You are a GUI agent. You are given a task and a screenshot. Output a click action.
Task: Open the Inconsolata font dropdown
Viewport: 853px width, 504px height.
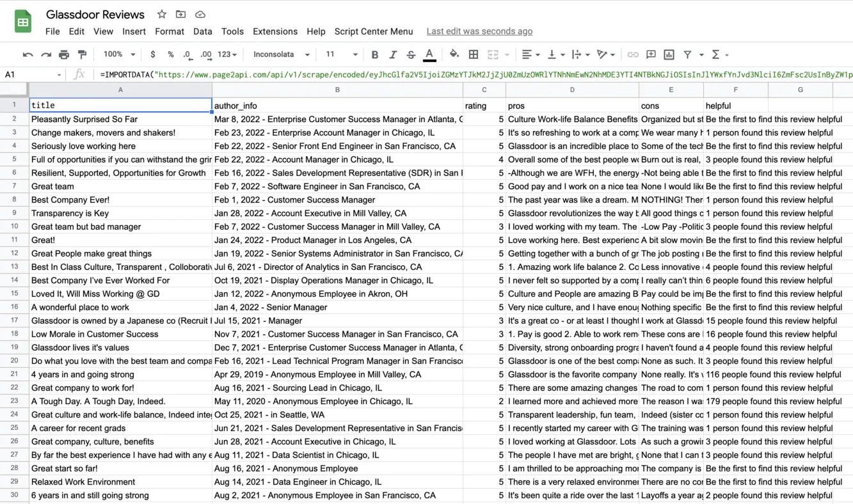tap(281, 54)
